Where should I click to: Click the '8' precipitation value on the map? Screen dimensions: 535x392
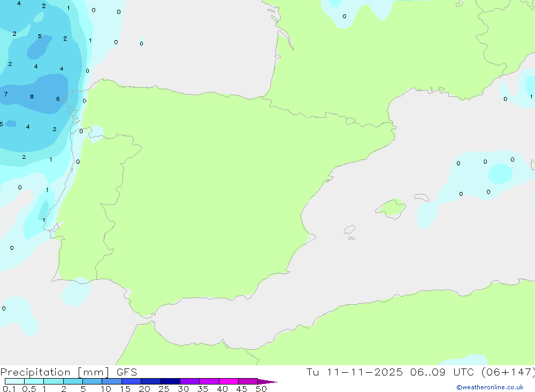click(x=32, y=97)
